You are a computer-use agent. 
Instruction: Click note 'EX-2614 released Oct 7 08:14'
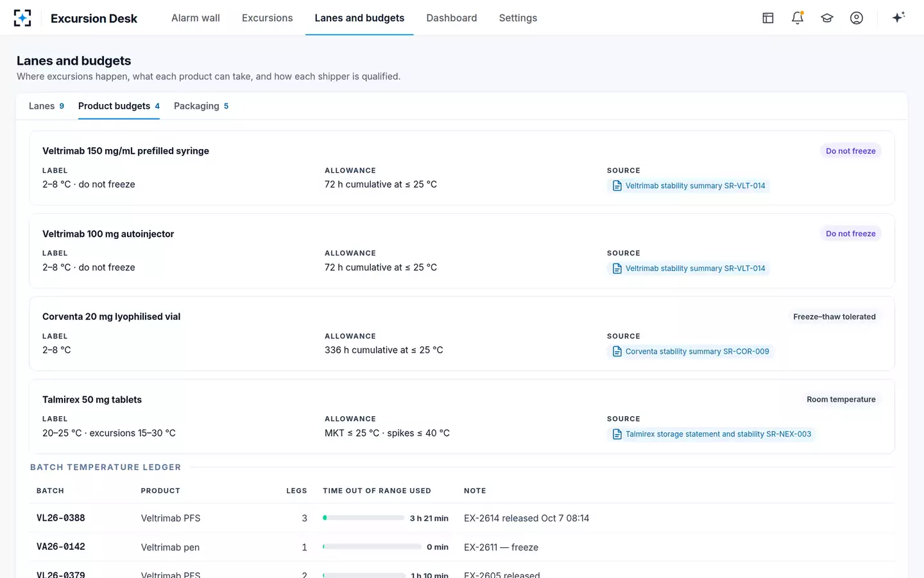527,518
